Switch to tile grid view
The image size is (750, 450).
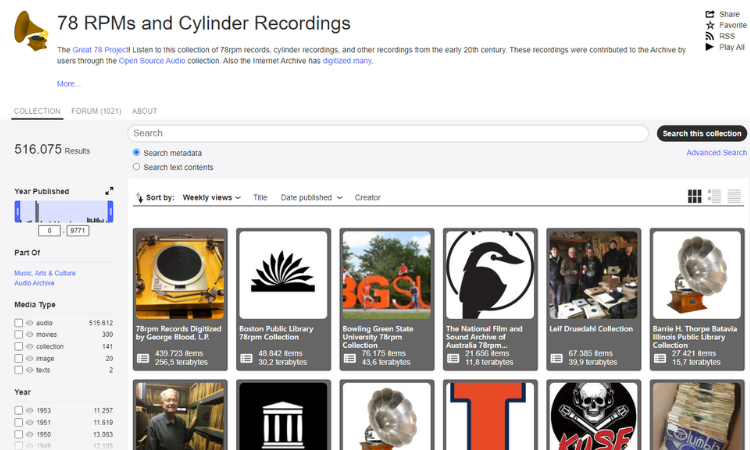(695, 196)
